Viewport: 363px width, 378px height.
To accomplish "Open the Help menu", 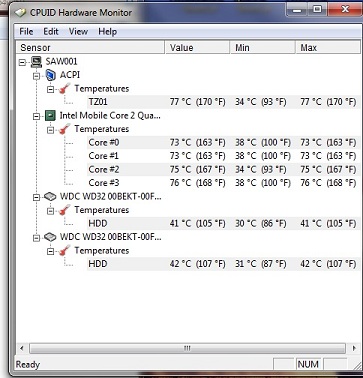I will coord(107,32).
